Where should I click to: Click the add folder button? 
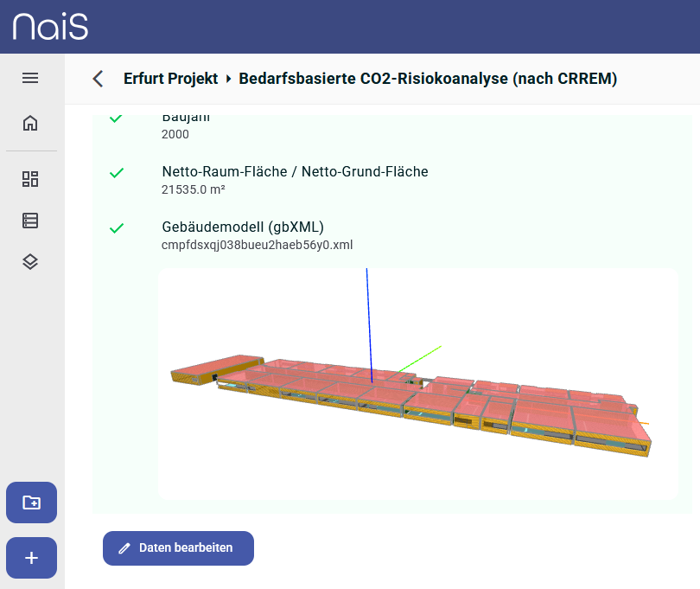click(x=31, y=503)
